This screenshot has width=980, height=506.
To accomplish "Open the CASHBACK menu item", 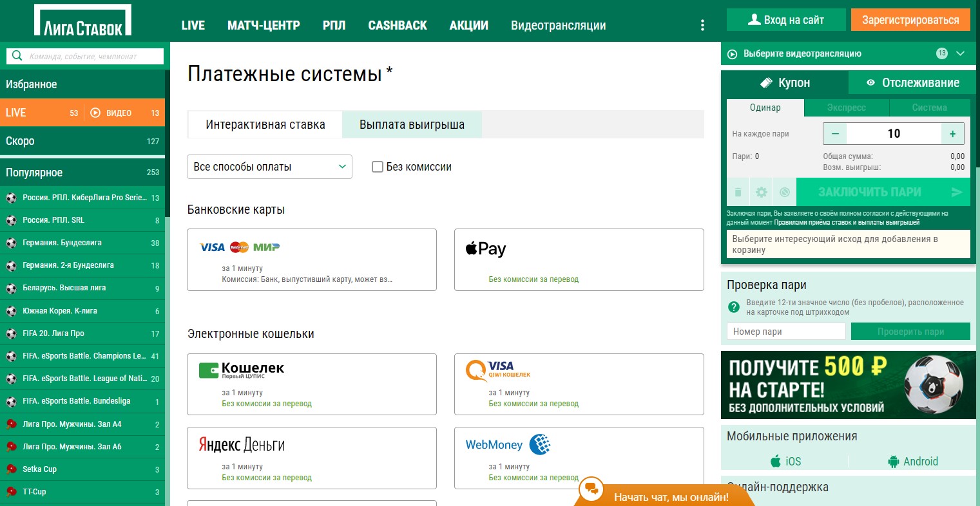I will [398, 25].
